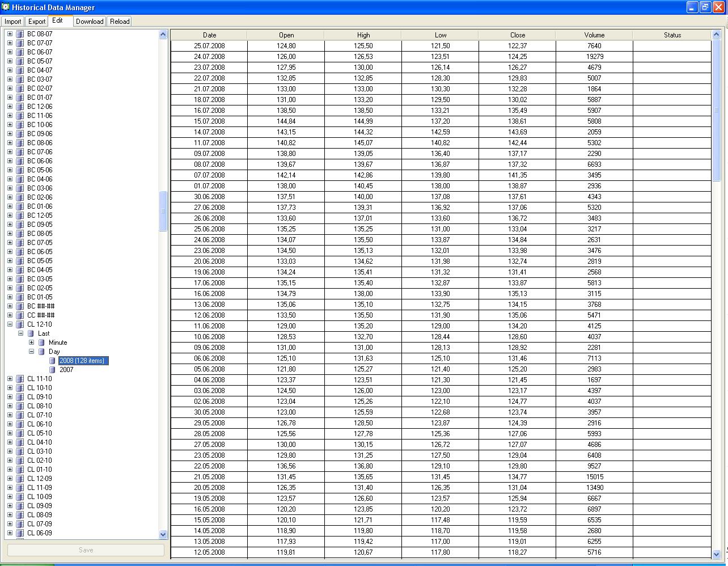The height and width of the screenshot is (566, 728).
Task: Collapse the Last node under CL 12-10
Action: tap(20, 333)
